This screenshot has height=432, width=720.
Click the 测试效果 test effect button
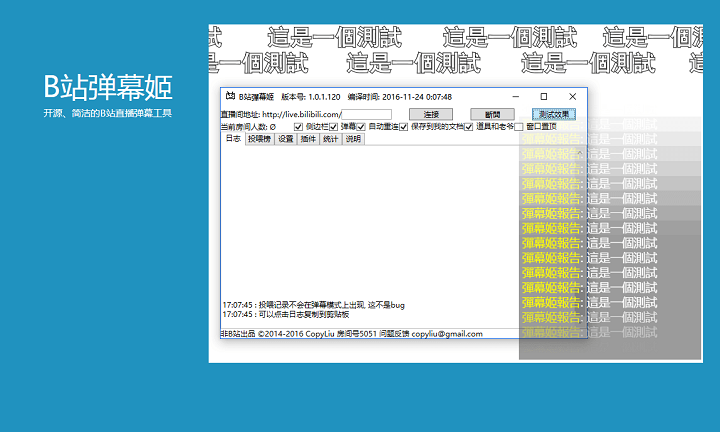tap(554, 114)
